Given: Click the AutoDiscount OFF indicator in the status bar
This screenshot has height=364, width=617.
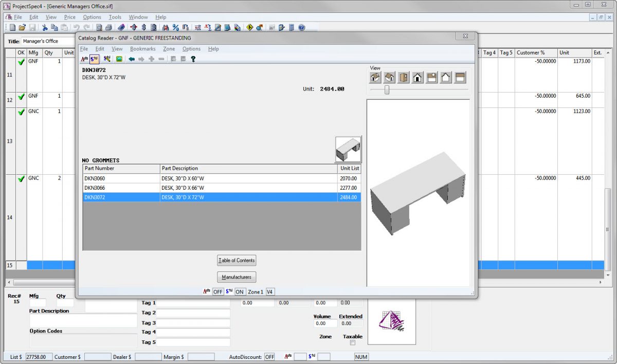Looking at the screenshot, I should (x=269, y=357).
